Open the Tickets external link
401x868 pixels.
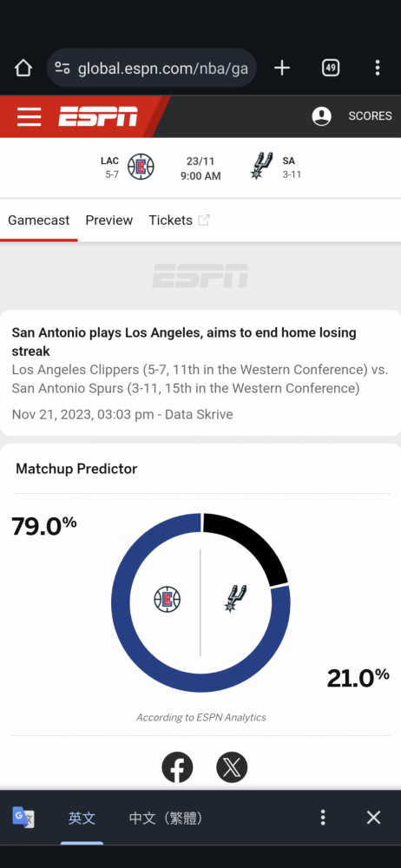179,220
